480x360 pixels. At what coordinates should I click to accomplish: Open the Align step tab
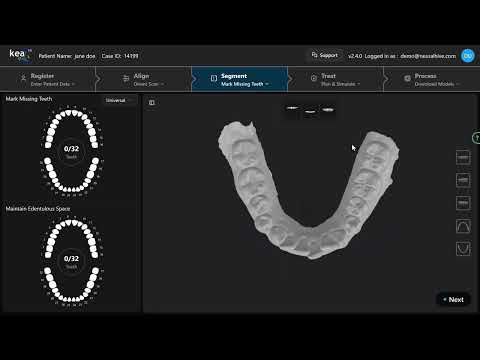tap(143, 79)
